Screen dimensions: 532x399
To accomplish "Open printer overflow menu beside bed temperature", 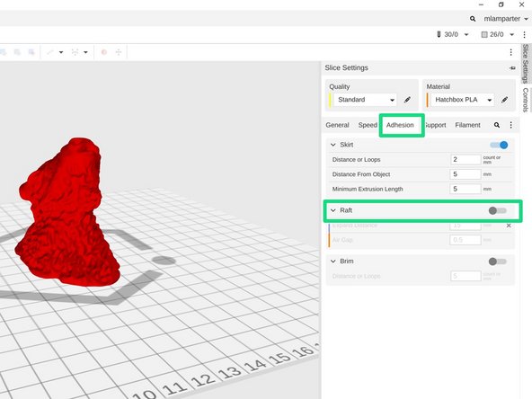I will 524,35.
